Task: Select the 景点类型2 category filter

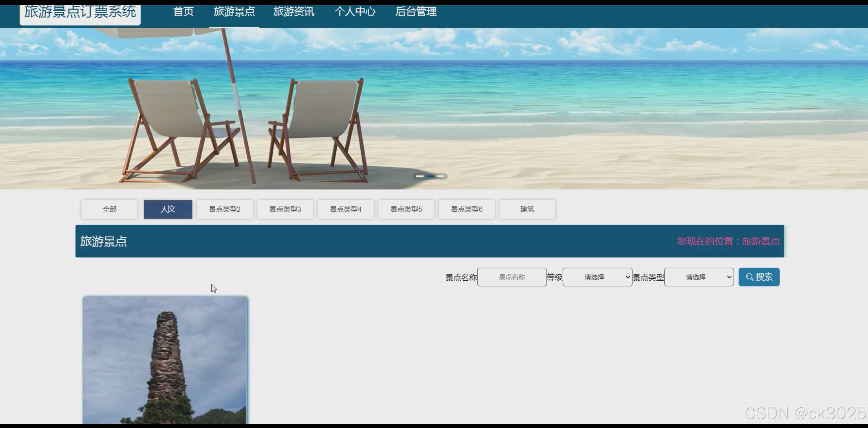Action: coord(225,209)
